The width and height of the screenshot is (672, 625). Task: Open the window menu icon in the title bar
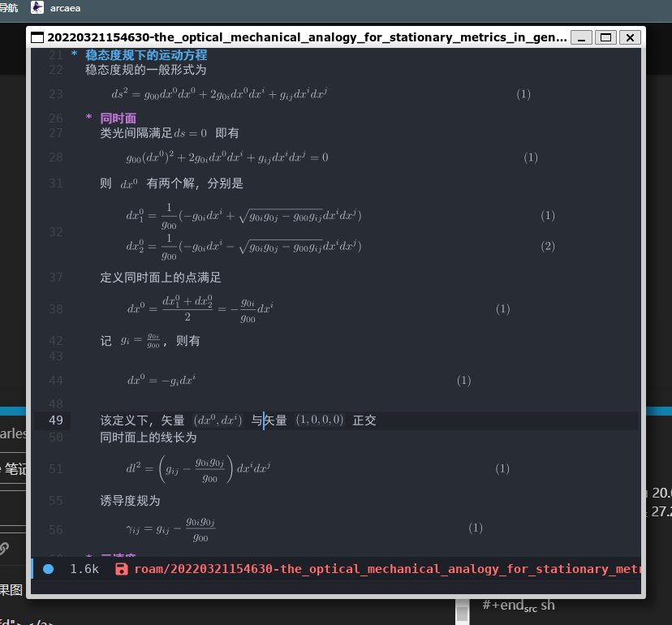37,37
